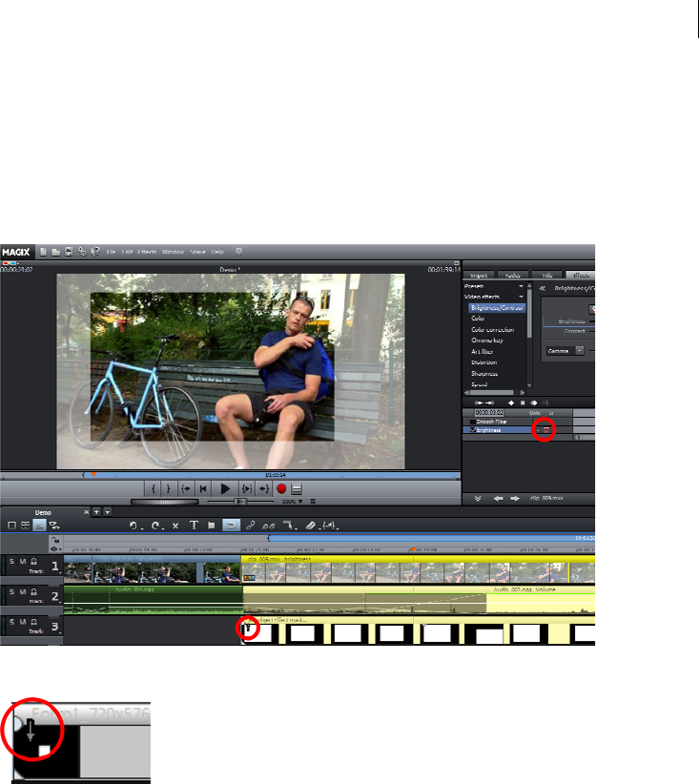Open the Share menu
699x784 pixels.
197,252
